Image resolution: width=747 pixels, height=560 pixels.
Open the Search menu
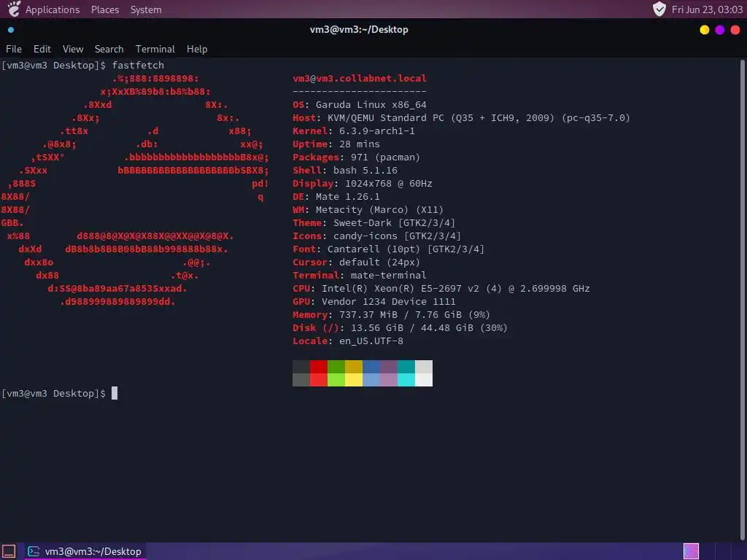coord(109,49)
